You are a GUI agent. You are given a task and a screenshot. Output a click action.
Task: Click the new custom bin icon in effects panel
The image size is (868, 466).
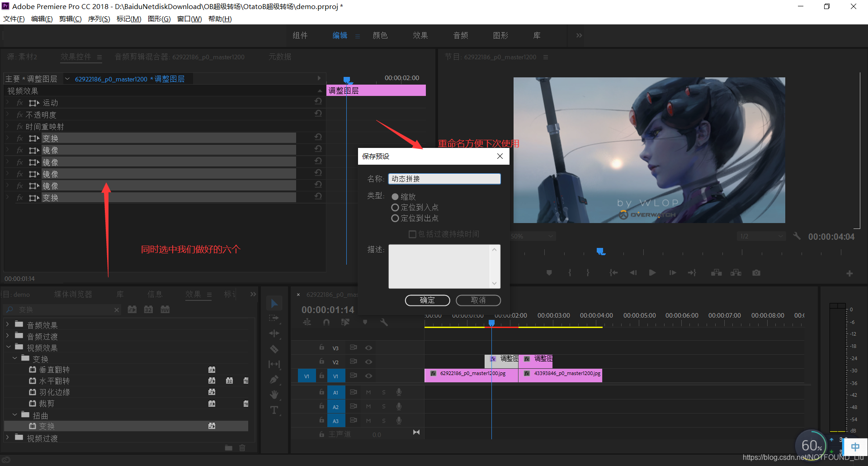point(229,448)
